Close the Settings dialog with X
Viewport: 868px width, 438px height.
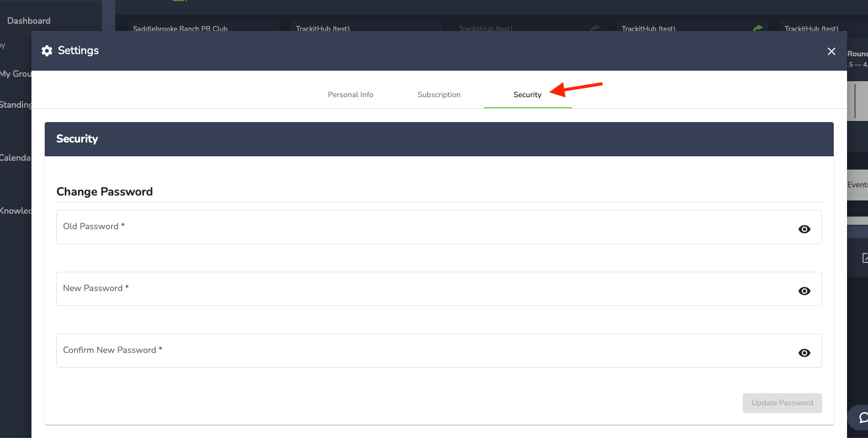click(832, 51)
